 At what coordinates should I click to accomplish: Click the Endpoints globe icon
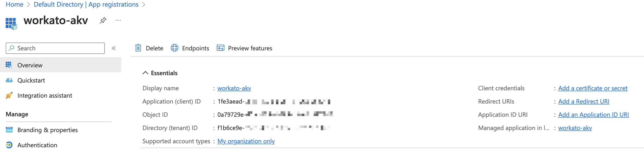point(175,48)
